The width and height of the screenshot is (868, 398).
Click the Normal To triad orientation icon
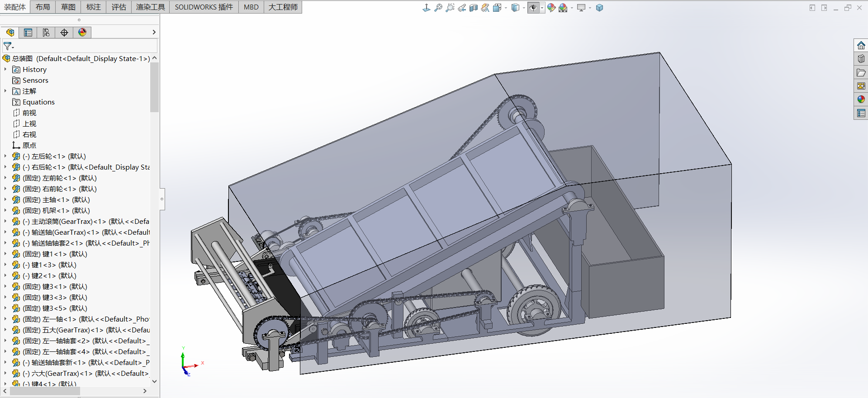(426, 8)
